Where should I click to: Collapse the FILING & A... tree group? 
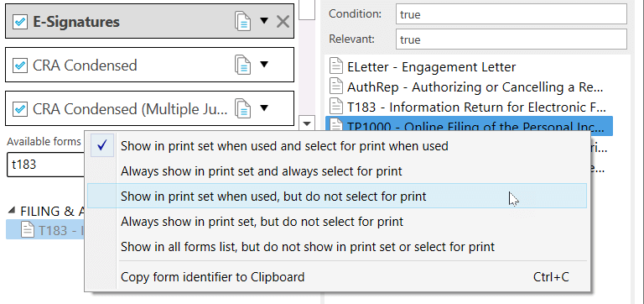pos(11,211)
